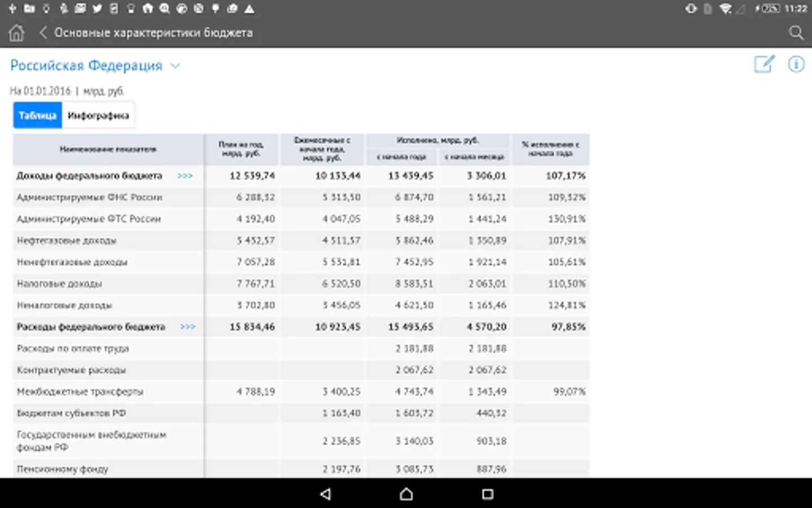Tap the Twitter notification icon in status bar
This screenshot has width=812, height=508.
97,8
